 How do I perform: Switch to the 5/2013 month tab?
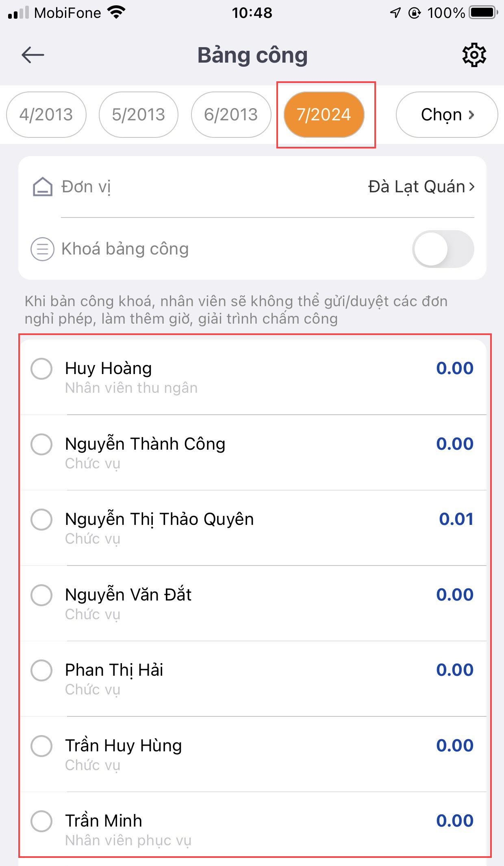(139, 115)
